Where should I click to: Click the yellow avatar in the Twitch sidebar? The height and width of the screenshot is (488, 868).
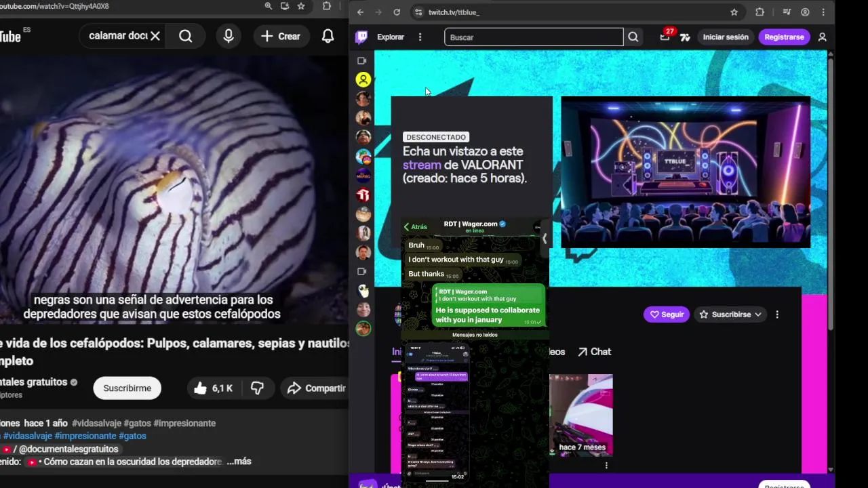click(363, 79)
